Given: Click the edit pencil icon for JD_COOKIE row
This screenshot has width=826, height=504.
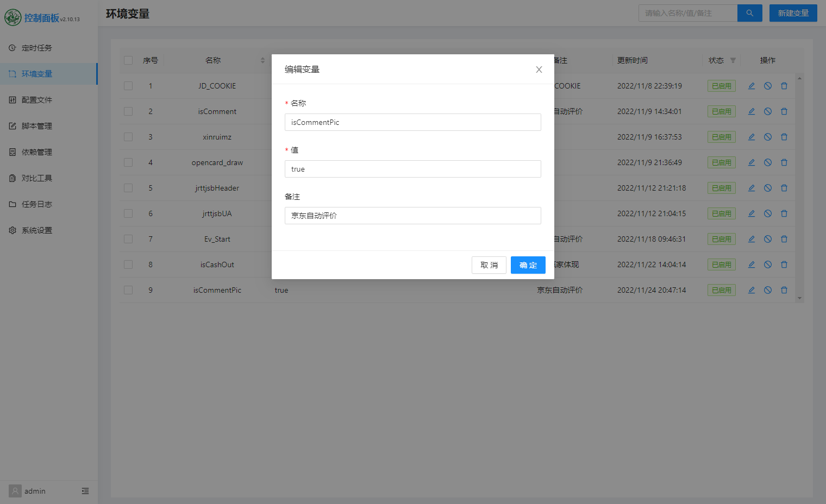Looking at the screenshot, I should click(752, 86).
